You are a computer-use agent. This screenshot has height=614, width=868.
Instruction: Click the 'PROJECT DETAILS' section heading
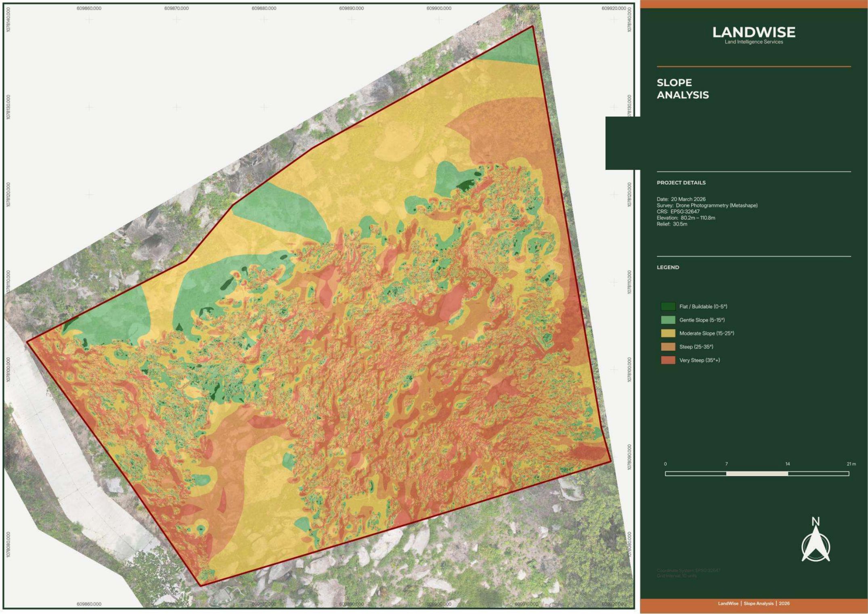click(681, 182)
